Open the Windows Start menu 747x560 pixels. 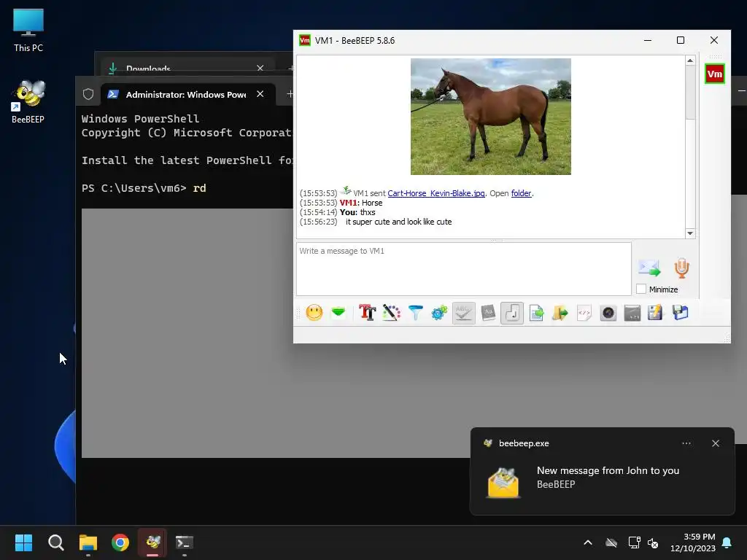point(23,542)
